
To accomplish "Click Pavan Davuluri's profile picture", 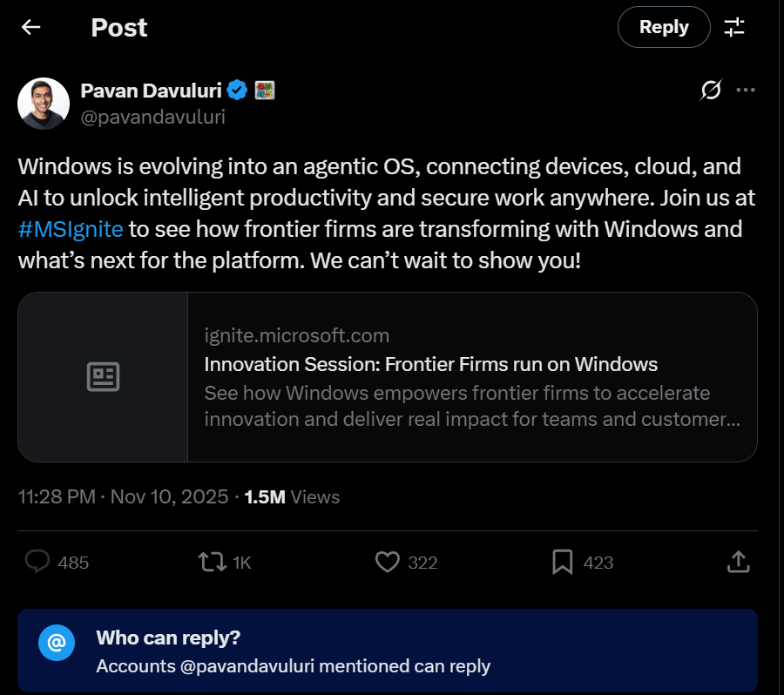I will tap(44, 103).
